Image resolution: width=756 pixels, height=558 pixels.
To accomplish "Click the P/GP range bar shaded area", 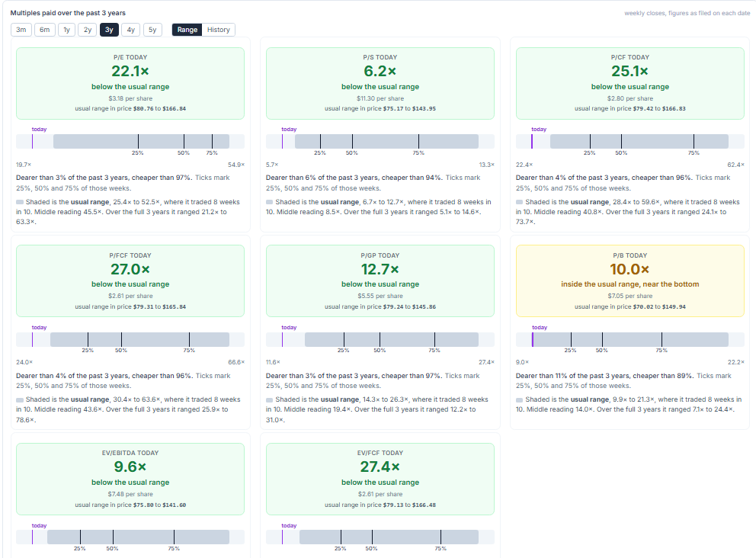I will click(x=392, y=339).
